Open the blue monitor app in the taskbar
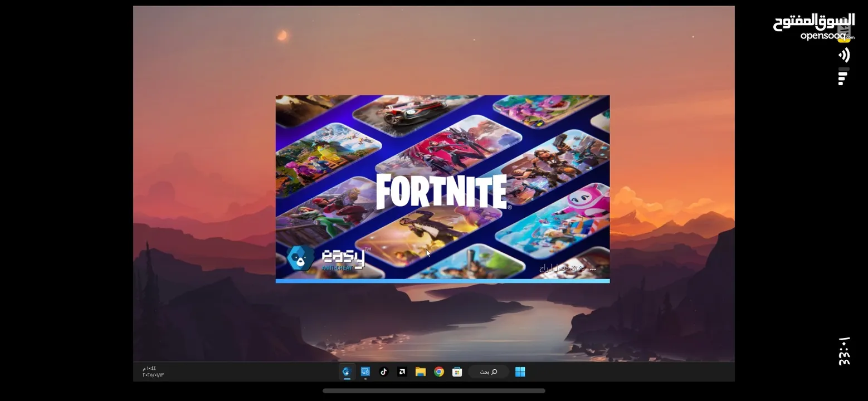Screen dimensions: 868x401 (365, 371)
